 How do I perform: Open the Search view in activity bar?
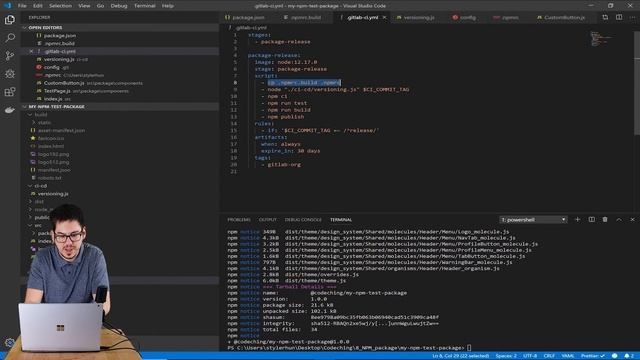(x=9, y=38)
